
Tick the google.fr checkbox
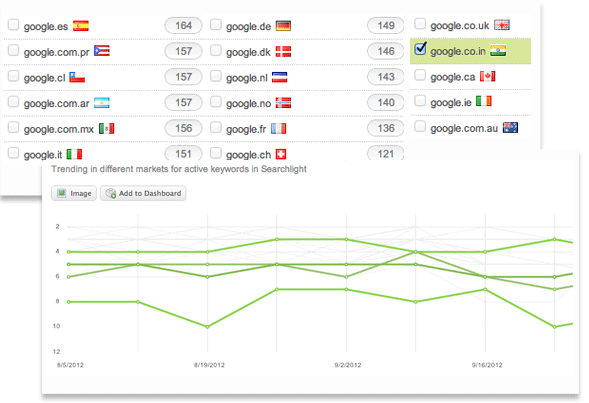216,127
